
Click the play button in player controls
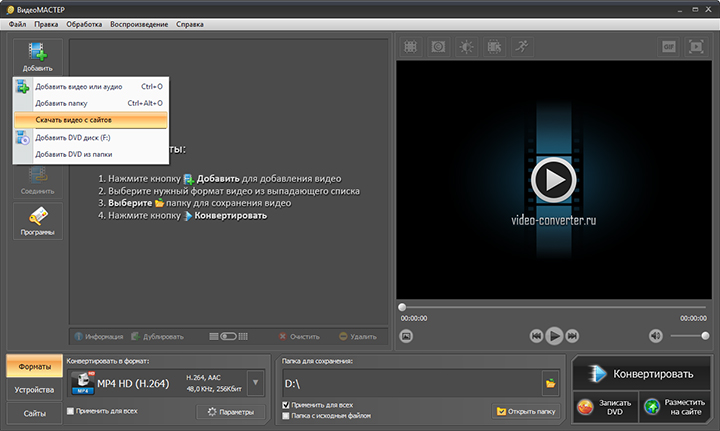[x=554, y=336]
